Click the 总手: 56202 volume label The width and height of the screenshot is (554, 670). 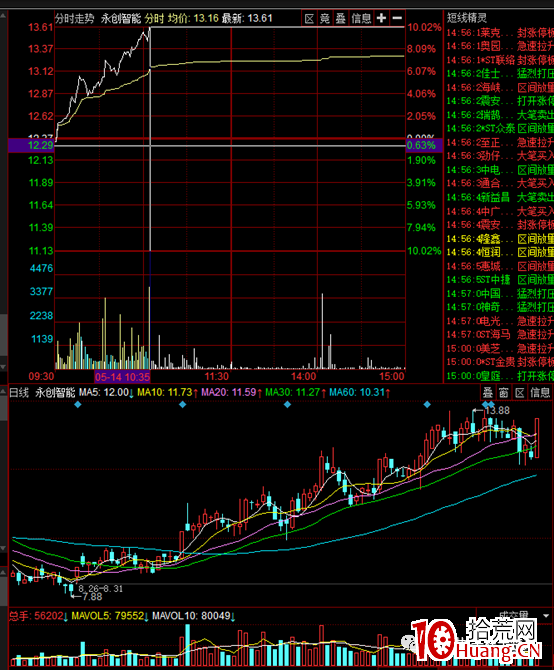tap(38, 616)
